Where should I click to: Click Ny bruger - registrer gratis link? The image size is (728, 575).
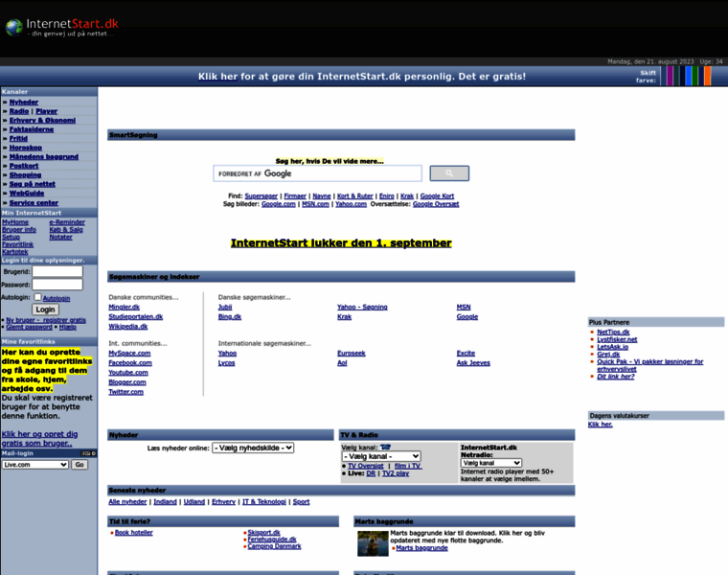click(46, 320)
